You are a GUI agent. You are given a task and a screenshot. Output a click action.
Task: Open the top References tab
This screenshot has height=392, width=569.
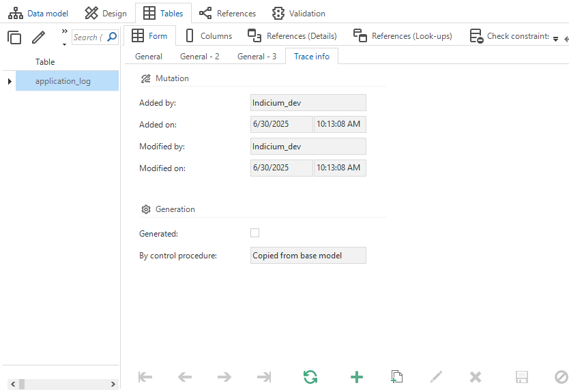click(x=227, y=14)
